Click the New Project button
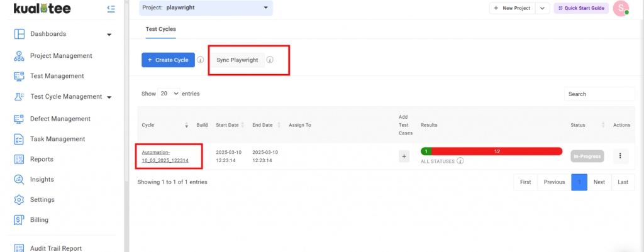Image resolution: width=644 pixels, height=252 pixels. 512,8
